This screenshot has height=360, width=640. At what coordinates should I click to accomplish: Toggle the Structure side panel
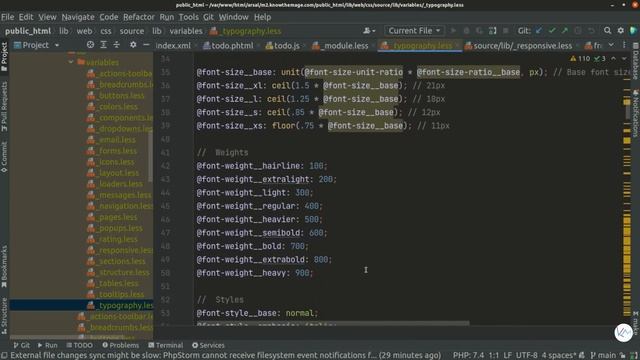pos(4,316)
